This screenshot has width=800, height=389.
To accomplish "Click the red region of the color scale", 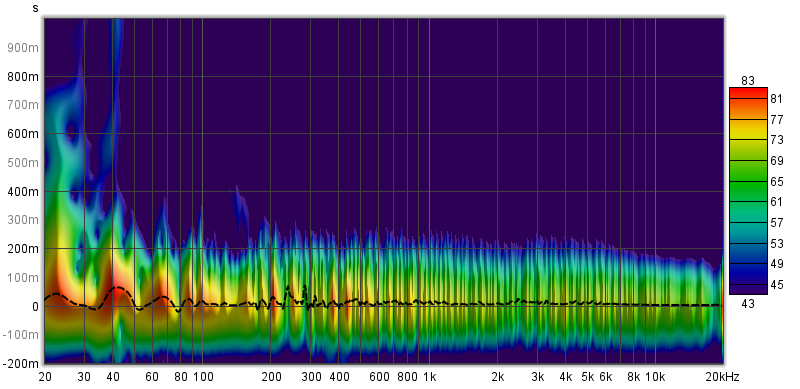I will click(748, 95).
